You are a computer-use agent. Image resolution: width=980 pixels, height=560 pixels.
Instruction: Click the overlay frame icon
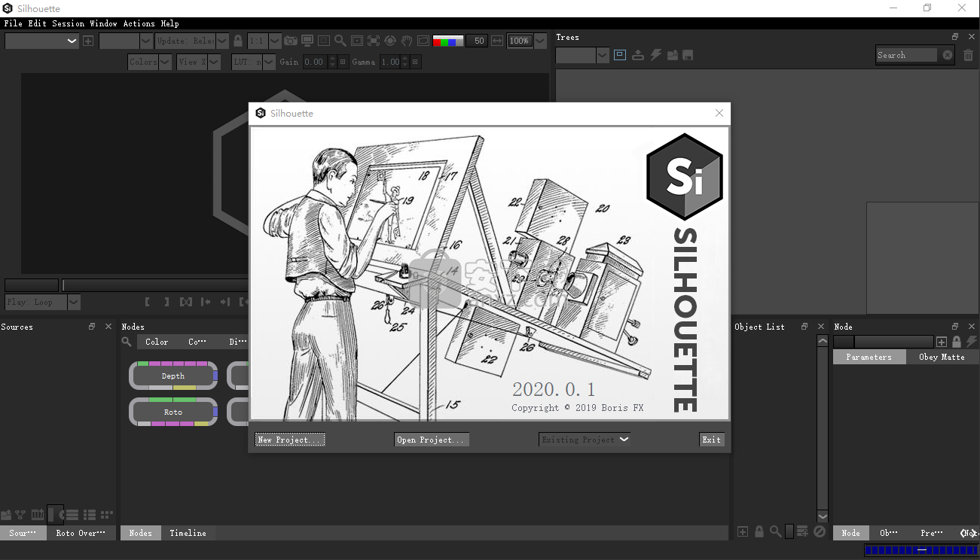pos(423,41)
